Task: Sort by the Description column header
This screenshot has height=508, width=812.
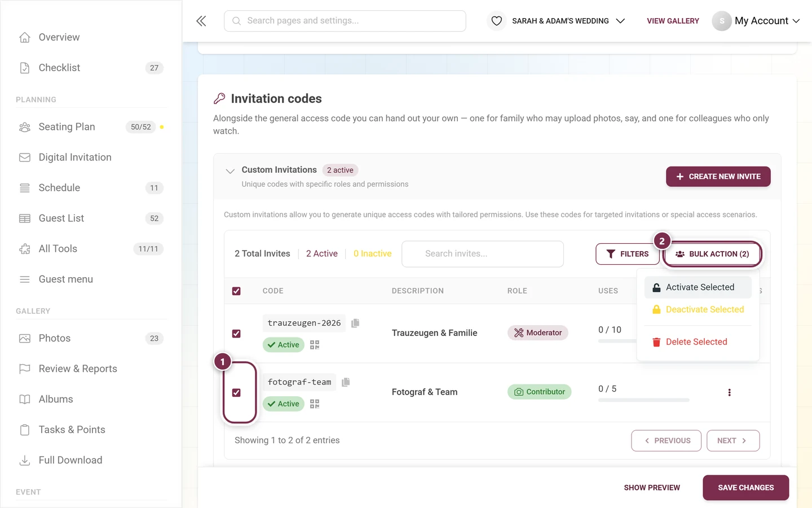Action: coord(418,291)
